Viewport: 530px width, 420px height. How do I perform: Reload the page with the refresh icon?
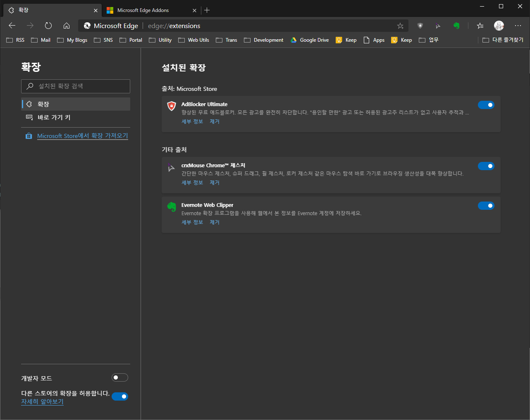pyautogui.click(x=48, y=26)
